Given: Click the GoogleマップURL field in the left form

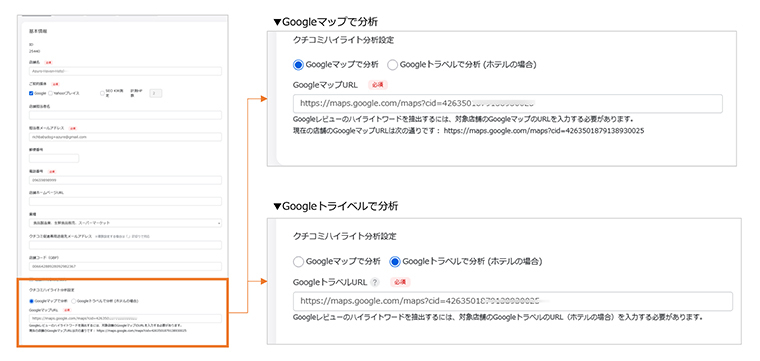Looking at the screenshot, I should click(x=126, y=318).
